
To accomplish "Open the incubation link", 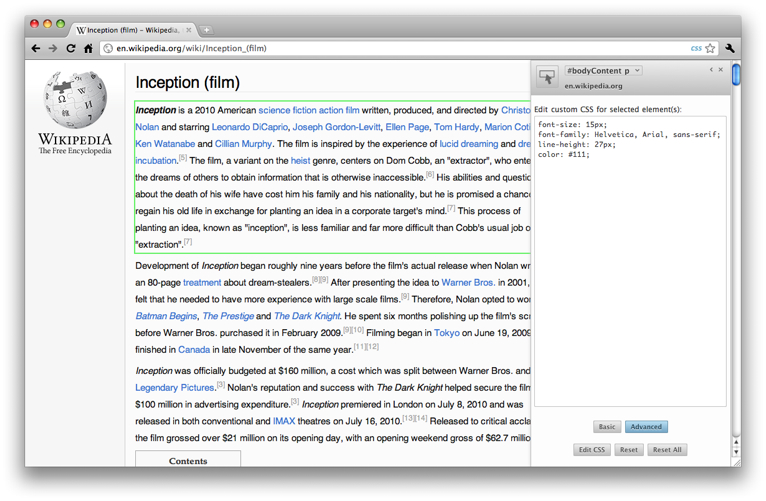I will [156, 161].
